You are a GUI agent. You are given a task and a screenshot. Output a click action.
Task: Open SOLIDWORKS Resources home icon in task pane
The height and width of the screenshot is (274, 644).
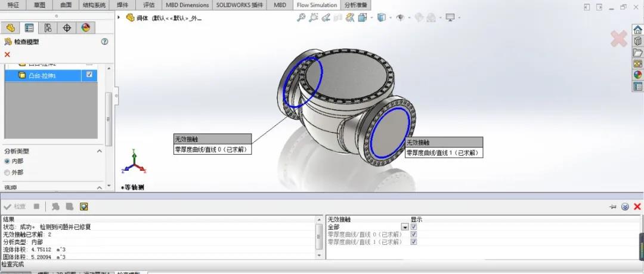[x=637, y=30]
